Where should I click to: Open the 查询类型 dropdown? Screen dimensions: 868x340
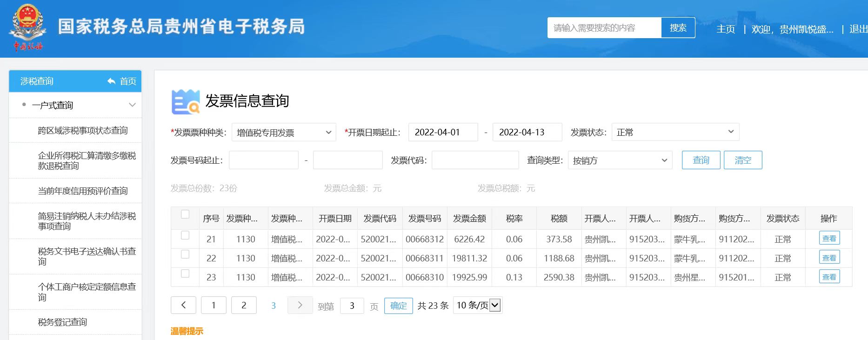[620, 160]
